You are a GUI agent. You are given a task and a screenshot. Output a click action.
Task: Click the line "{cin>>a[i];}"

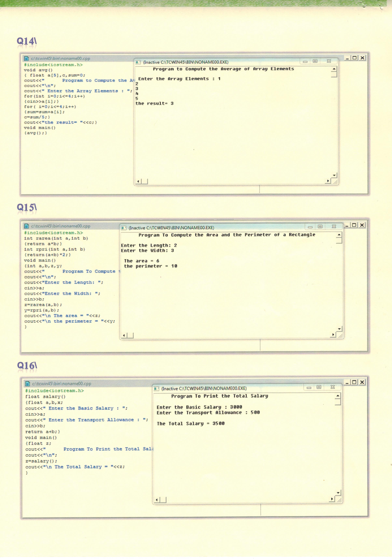(x=41, y=102)
